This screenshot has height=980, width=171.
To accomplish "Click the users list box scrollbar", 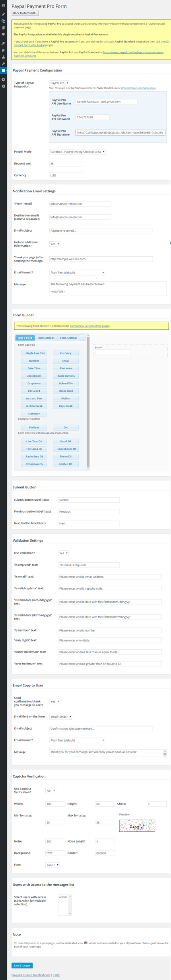I will [x=70, y=905].
